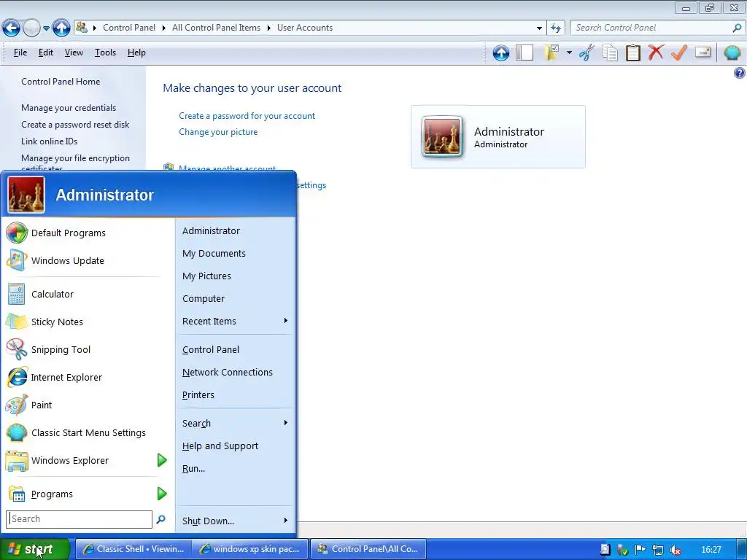Expand Recent Items submenu arrow
The height and width of the screenshot is (560, 747).
[x=285, y=321]
